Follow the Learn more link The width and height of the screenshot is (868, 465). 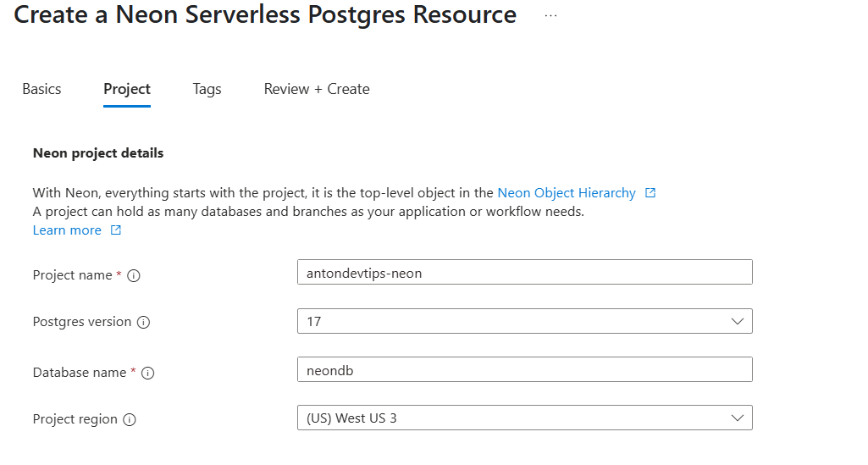(x=67, y=230)
